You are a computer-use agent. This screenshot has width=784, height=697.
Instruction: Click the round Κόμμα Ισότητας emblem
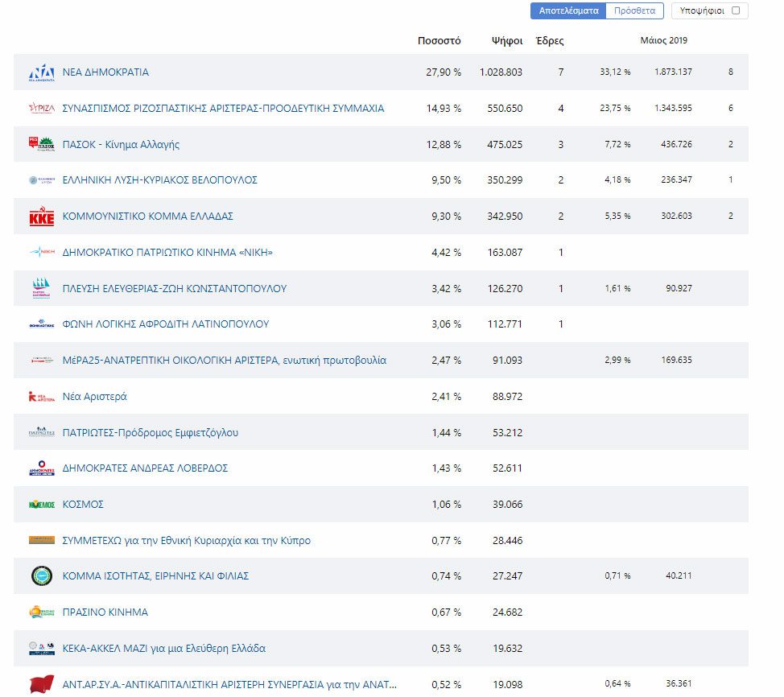tap(42, 576)
